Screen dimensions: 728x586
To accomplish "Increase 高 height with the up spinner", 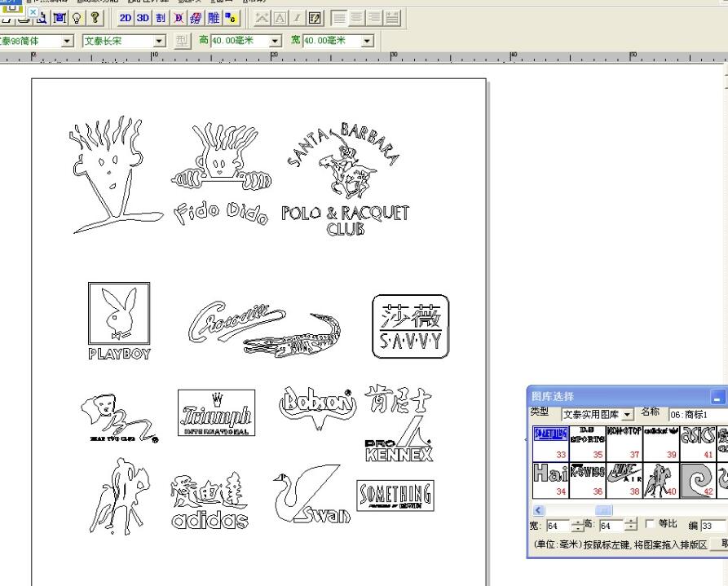I will [x=630, y=522].
